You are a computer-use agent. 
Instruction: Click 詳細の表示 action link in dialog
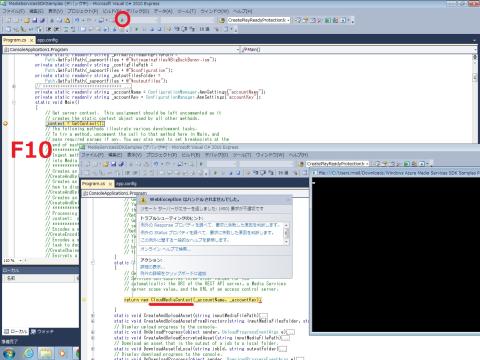tap(152, 267)
